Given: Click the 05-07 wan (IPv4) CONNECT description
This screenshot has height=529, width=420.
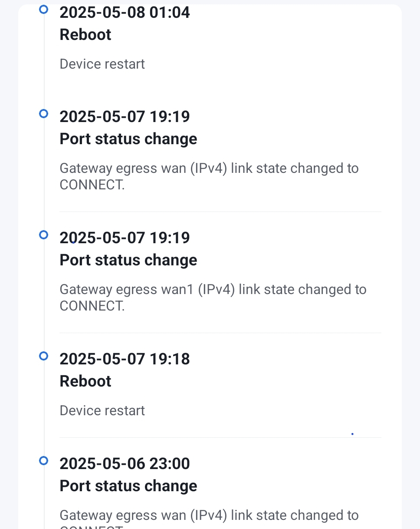Looking at the screenshot, I should [x=209, y=176].
